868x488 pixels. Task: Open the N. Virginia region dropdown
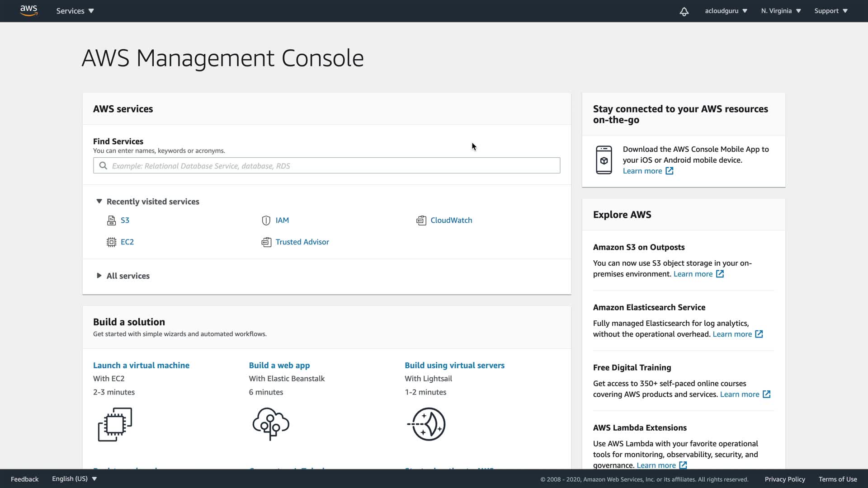(x=781, y=11)
